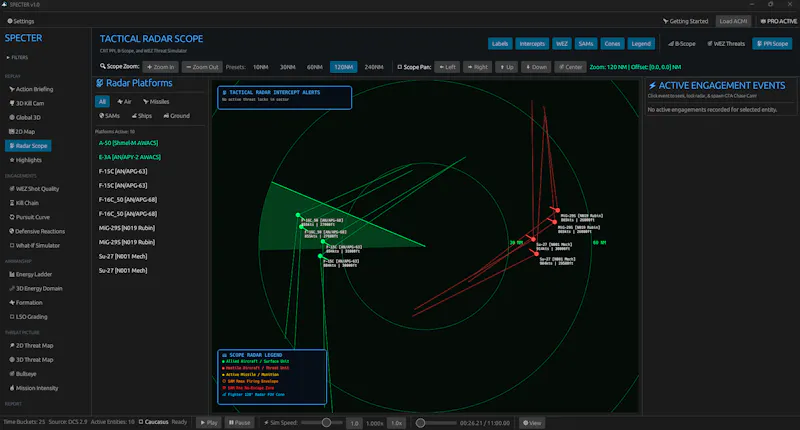
Task: Open the 2D Map view
Action: (22, 132)
